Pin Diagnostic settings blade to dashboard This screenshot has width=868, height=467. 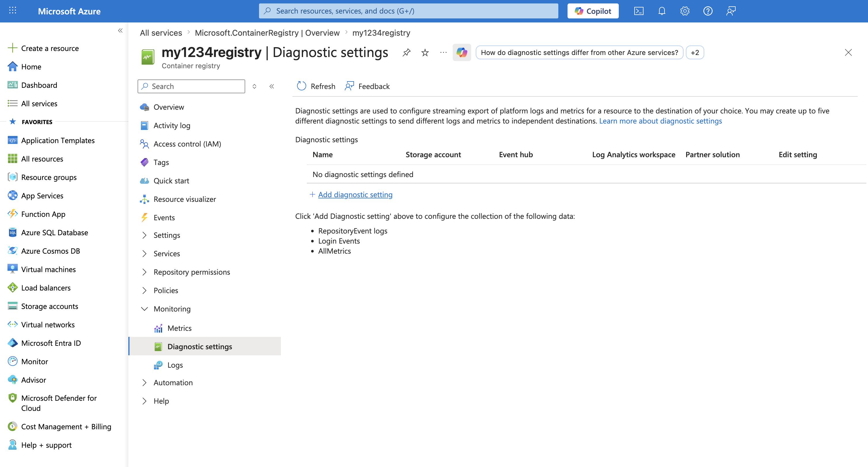pos(406,53)
